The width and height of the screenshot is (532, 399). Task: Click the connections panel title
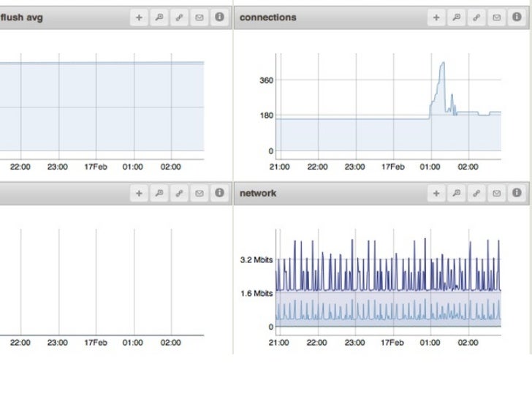click(x=267, y=18)
